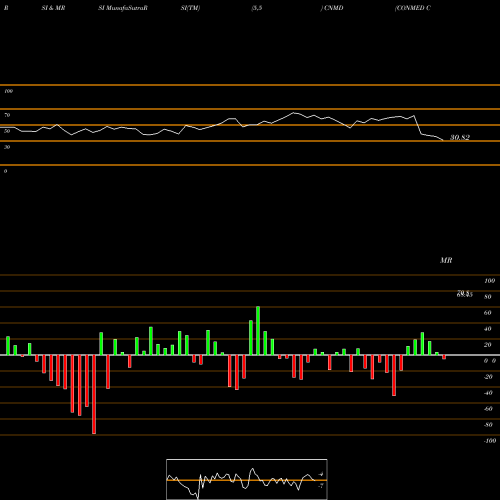
Task: Select the 'SI MunafaSutraR' header text
Action: [123, 8]
